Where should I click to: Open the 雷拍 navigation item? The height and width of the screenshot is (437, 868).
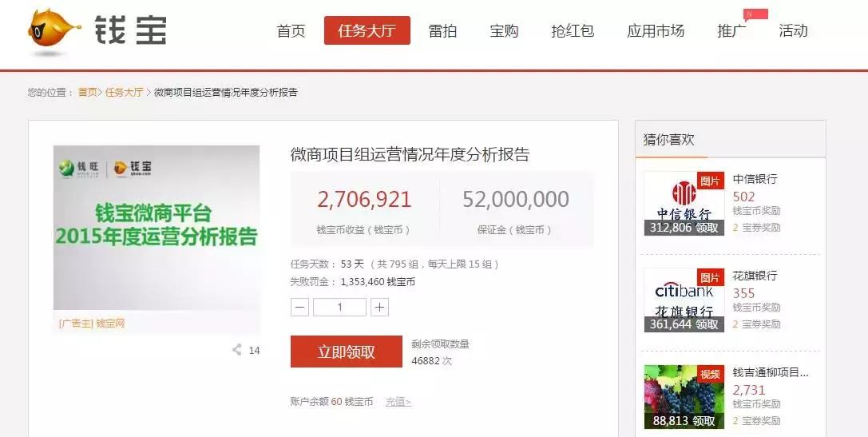(x=442, y=30)
